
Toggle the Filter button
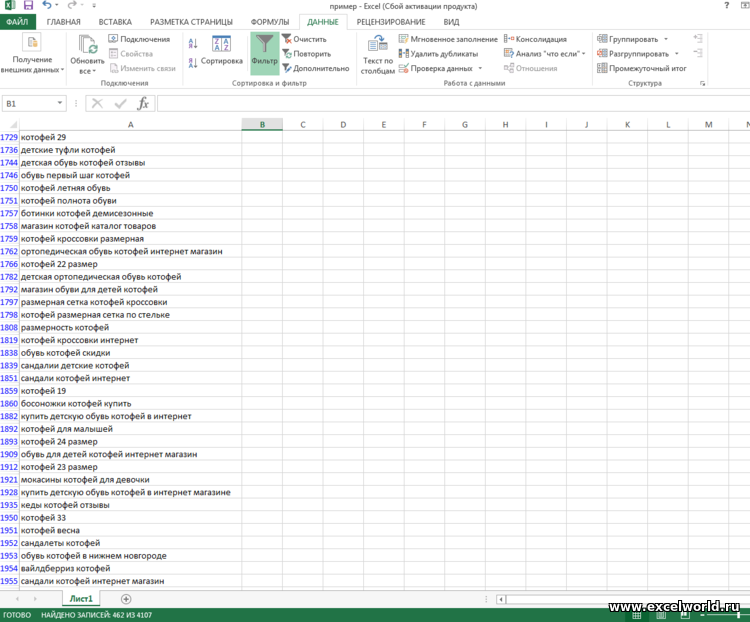pos(265,53)
